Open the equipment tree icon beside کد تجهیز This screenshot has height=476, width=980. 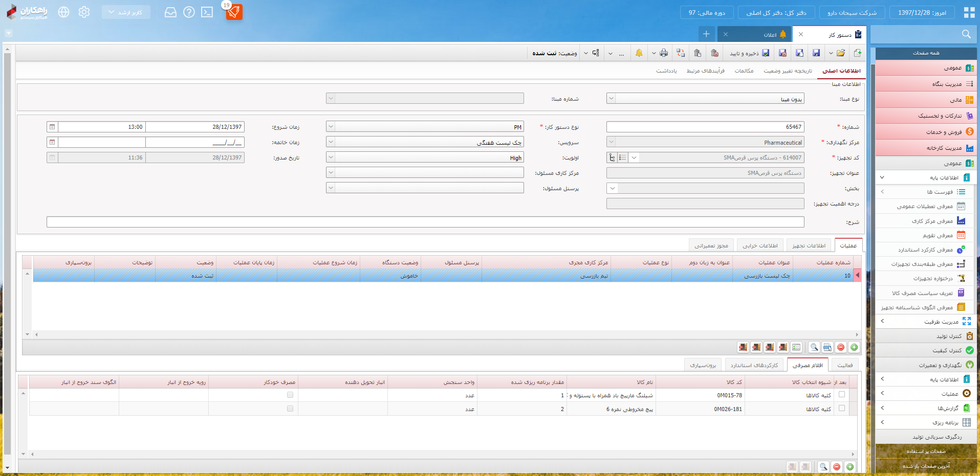pos(612,157)
